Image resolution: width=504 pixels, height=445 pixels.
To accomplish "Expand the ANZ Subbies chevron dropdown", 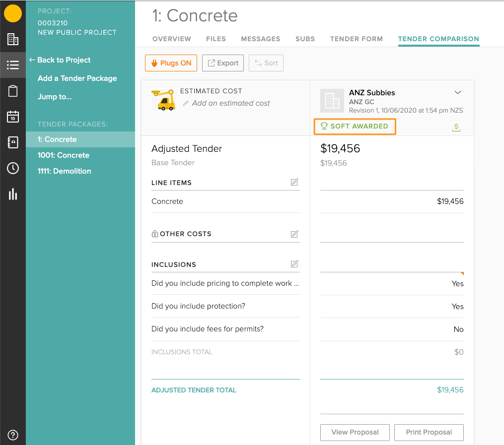I will tap(458, 92).
